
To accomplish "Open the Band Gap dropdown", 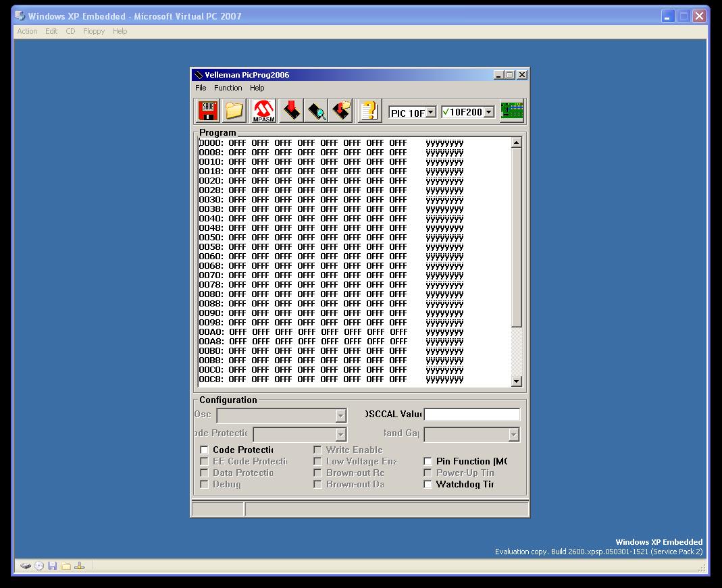I will [514, 434].
